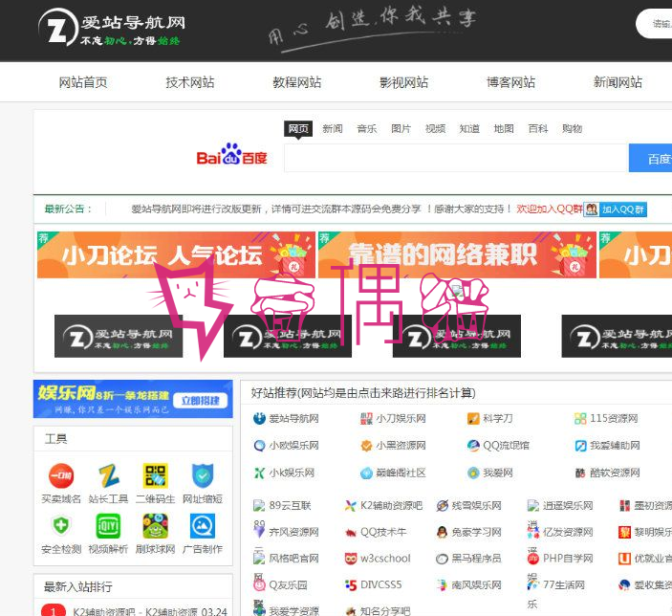
Task: Open 教程网站 navigation item
Action: point(297,82)
